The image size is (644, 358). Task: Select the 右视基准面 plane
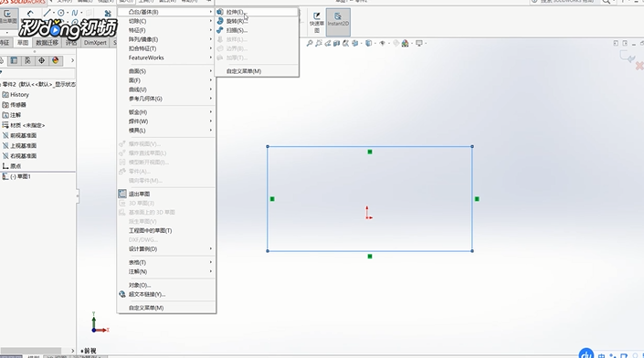[x=19, y=156]
